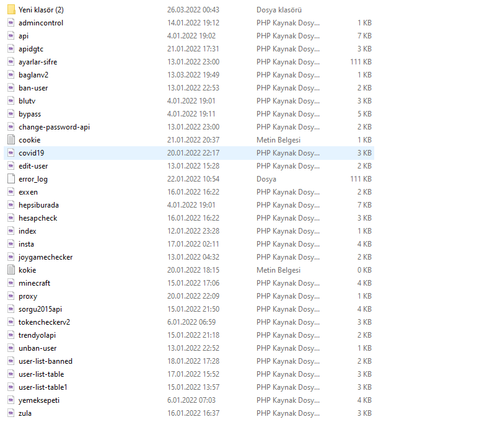Click the type 'Dosya klasörü'
The image size is (500, 448).
point(279,10)
